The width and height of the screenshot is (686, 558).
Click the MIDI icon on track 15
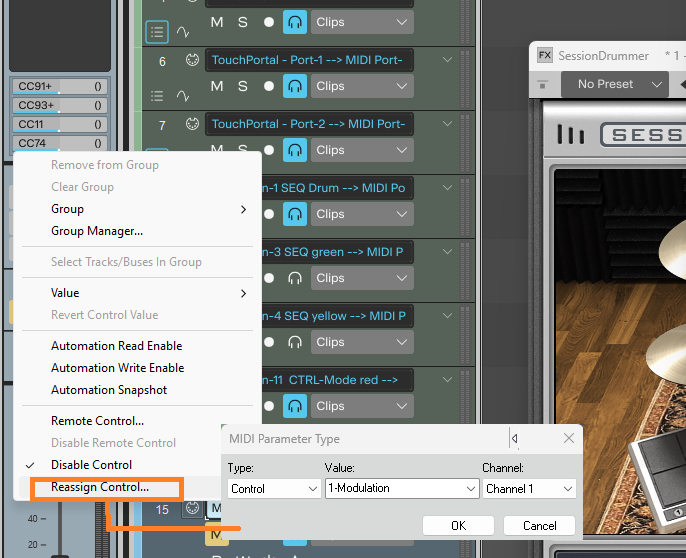[192, 509]
